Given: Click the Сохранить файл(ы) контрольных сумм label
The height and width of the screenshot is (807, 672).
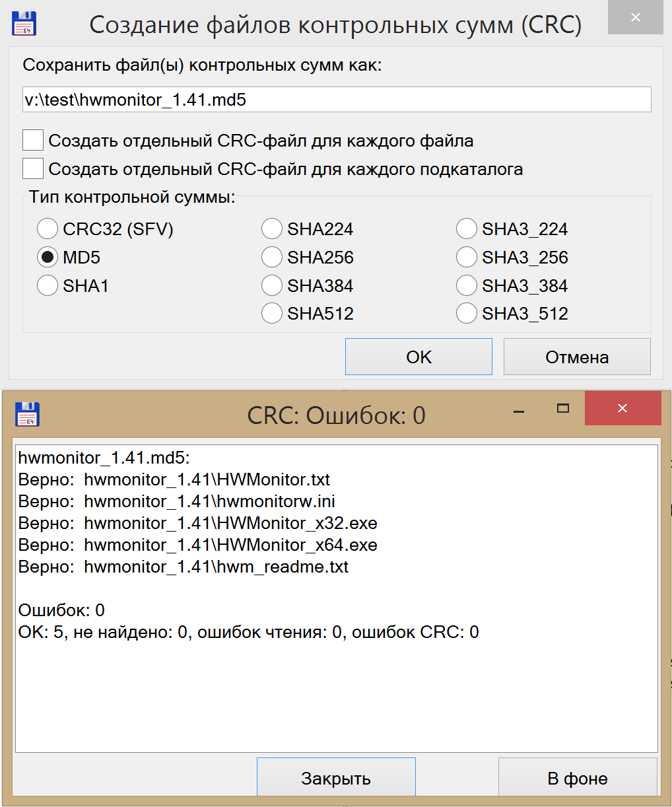Looking at the screenshot, I should tap(202, 65).
